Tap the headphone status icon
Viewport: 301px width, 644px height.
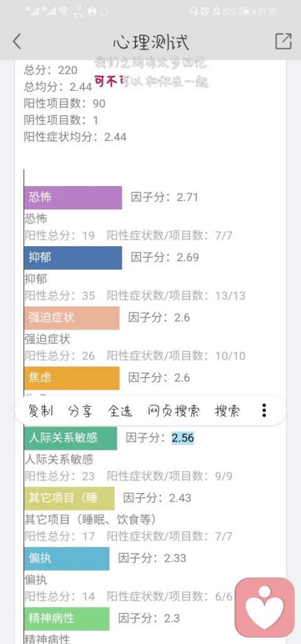click(193, 11)
